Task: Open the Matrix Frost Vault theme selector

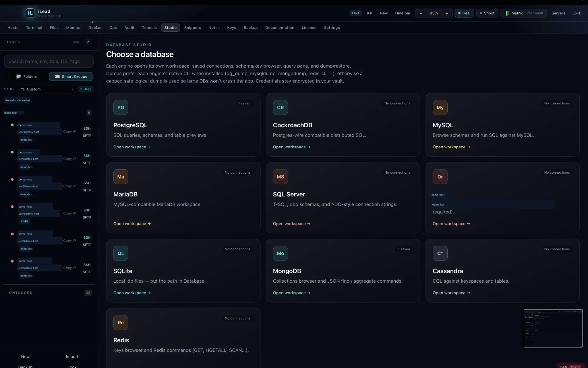Action: pyautogui.click(x=524, y=13)
